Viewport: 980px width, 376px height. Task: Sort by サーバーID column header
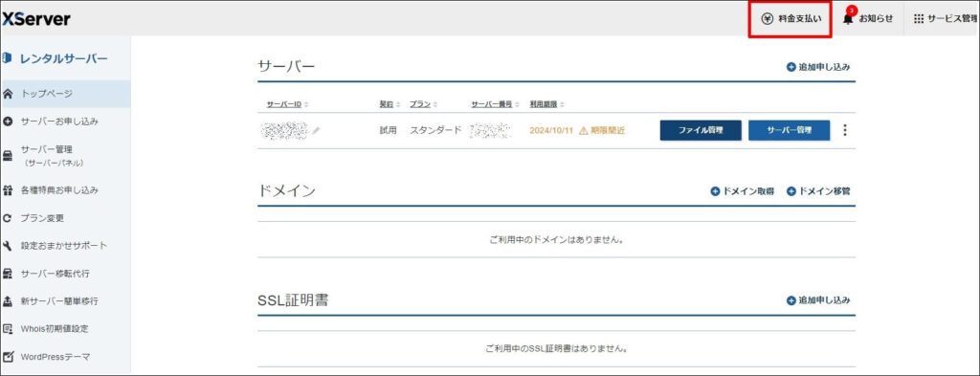tap(287, 104)
